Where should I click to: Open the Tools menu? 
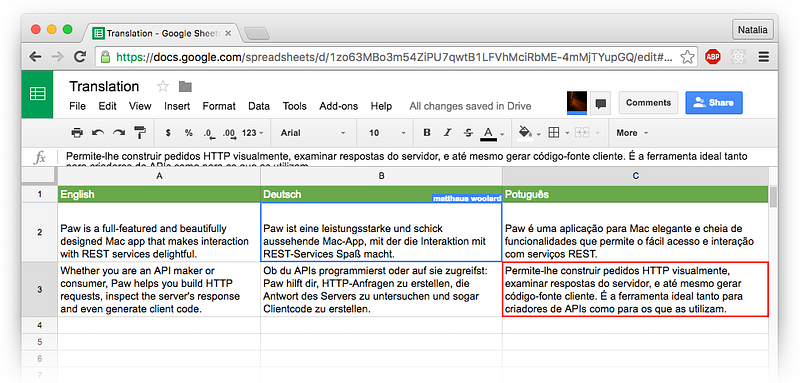click(294, 106)
